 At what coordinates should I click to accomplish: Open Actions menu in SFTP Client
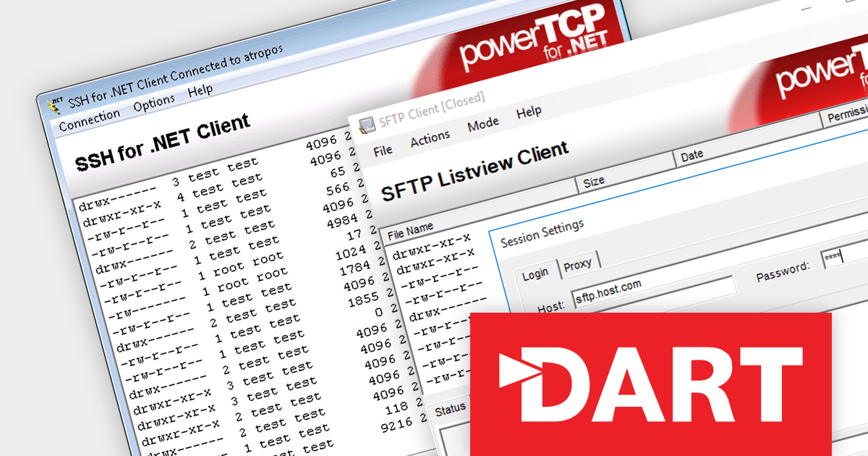click(430, 138)
